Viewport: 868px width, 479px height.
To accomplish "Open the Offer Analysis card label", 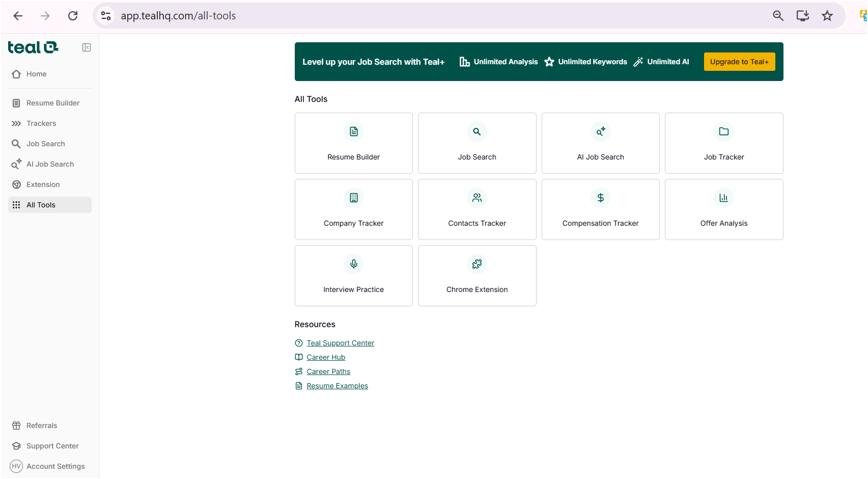I will point(724,223).
